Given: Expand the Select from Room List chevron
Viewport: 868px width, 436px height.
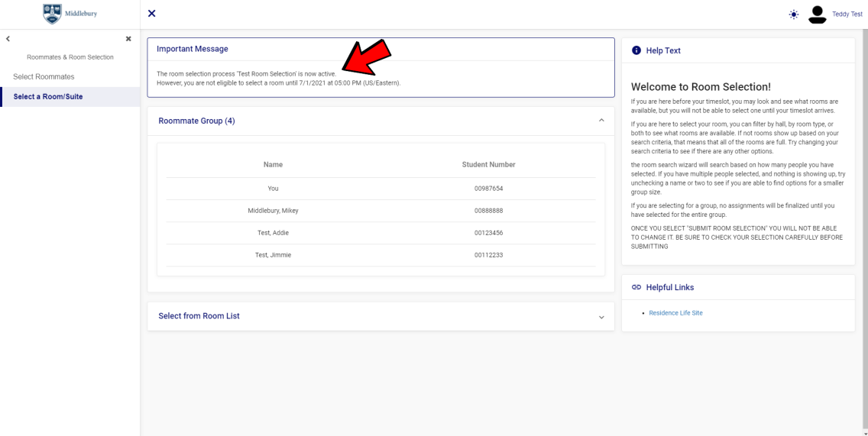Looking at the screenshot, I should [601, 317].
